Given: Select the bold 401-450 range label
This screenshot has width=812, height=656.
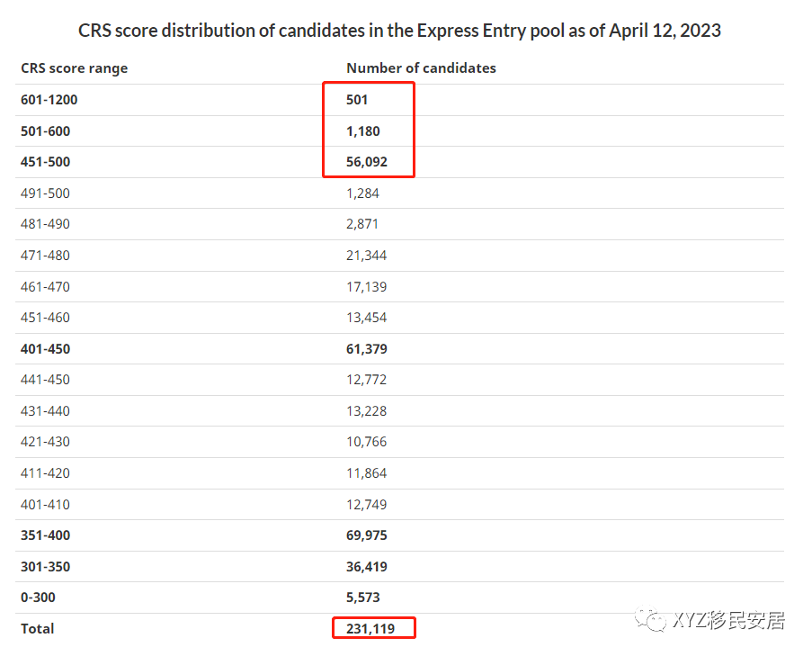Looking at the screenshot, I should point(46,349).
